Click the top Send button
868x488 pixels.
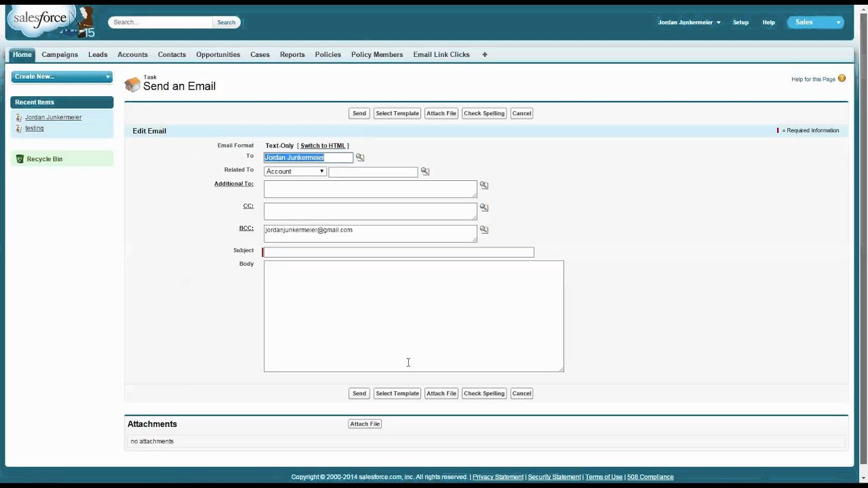pyautogui.click(x=359, y=113)
